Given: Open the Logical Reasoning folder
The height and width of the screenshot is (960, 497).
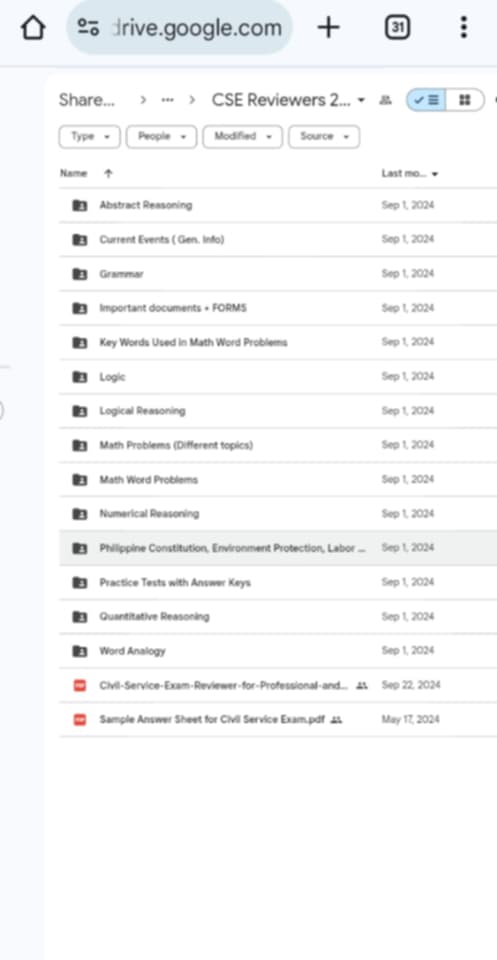Looking at the screenshot, I should (x=143, y=411).
